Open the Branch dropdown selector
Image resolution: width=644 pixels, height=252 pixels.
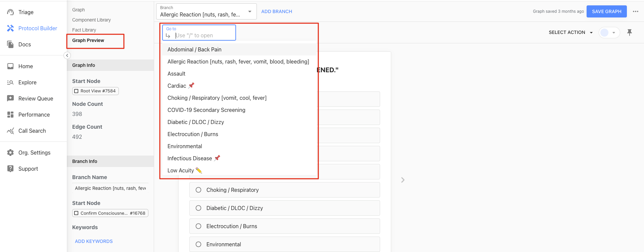(x=206, y=12)
